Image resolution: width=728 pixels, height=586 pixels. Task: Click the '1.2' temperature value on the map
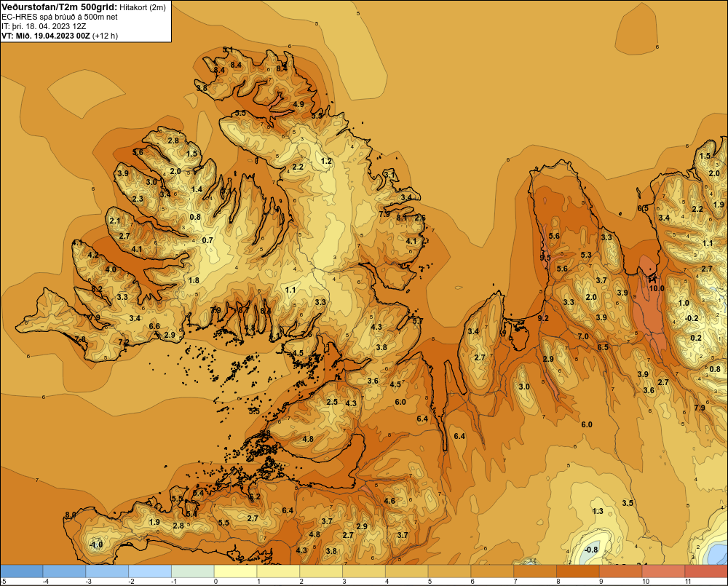(x=326, y=161)
